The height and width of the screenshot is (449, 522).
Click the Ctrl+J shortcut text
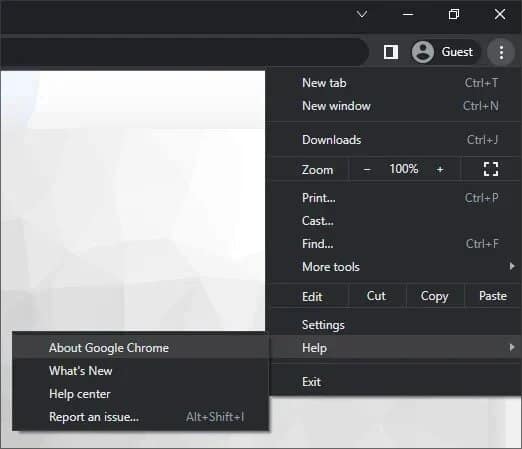[x=482, y=140]
